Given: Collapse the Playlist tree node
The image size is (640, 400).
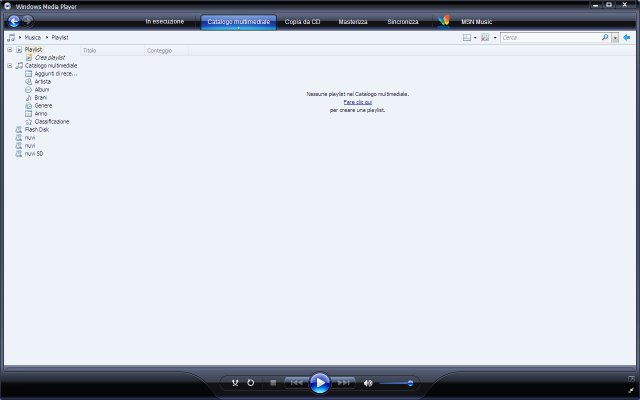Looking at the screenshot, I should [x=9, y=49].
